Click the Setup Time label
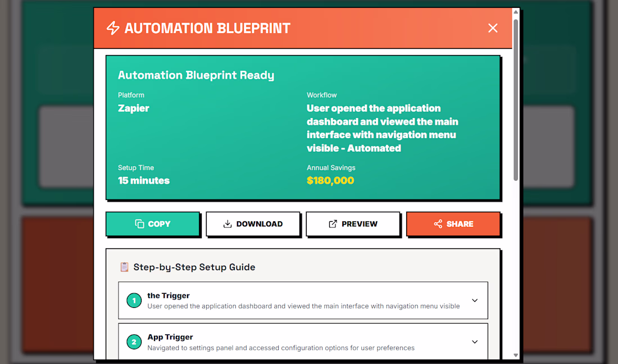Image resolution: width=618 pixels, height=364 pixels. point(136,167)
